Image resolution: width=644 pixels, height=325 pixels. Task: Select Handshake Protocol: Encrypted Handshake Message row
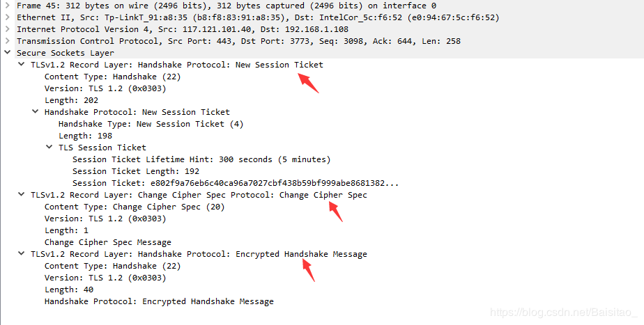point(159,301)
